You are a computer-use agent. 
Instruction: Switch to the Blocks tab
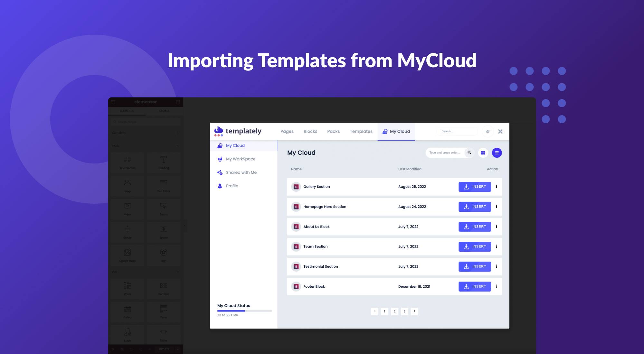click(x=310, y=131)
